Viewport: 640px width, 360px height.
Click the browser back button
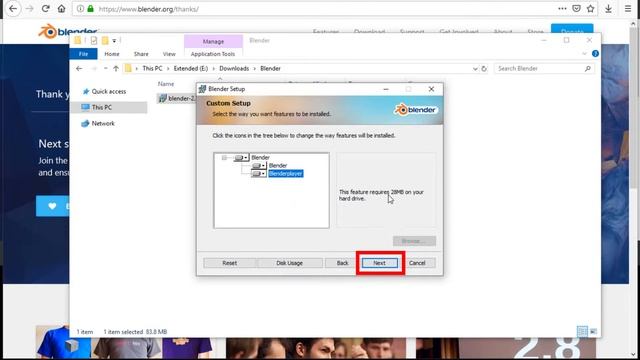pyautogui.click(x=13, y=9)
